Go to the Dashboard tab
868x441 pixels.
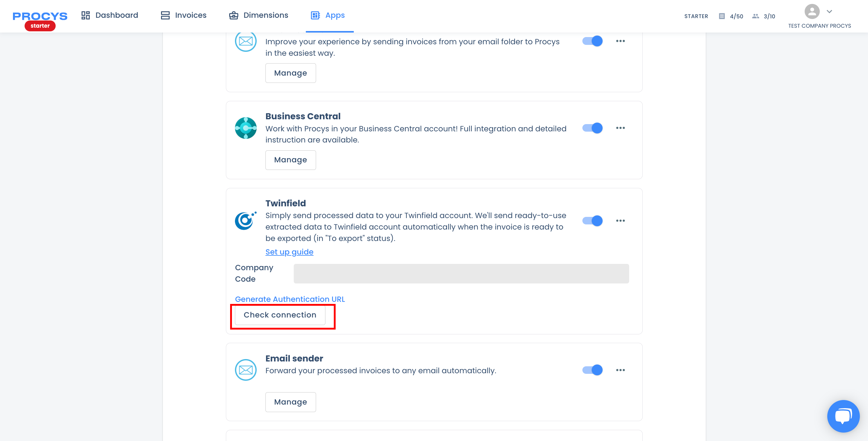coord(109,15)
